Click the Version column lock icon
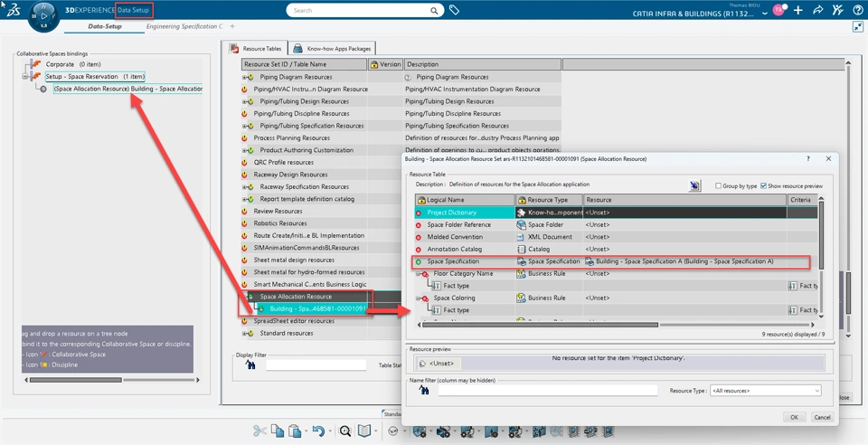This screenshot has width=868, height=445. (x=373, y=65)
